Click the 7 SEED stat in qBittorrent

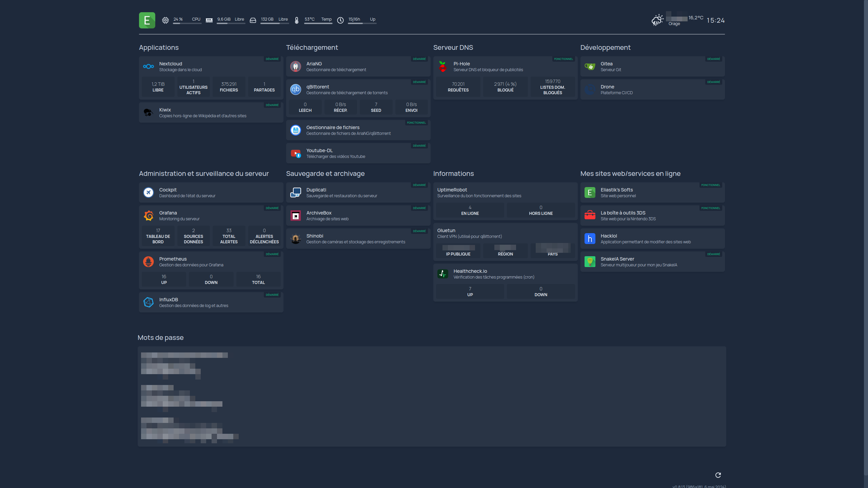(376, 107)
